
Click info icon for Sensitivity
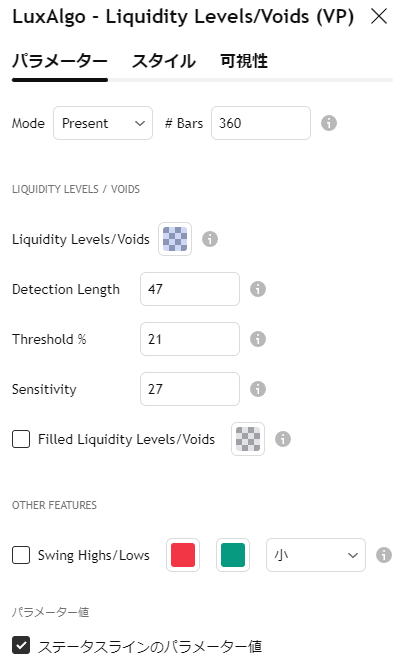coord(258,389)
